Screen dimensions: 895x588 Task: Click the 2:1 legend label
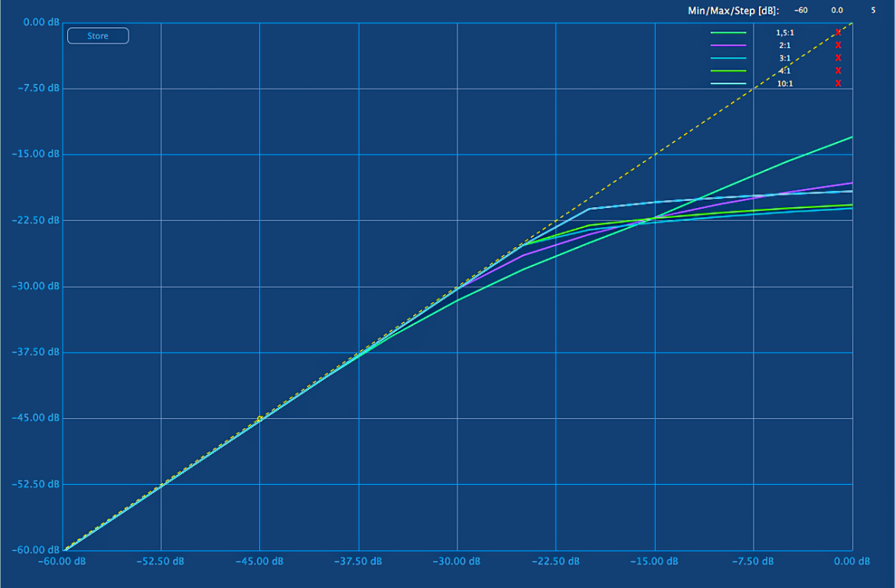[785, 45]
